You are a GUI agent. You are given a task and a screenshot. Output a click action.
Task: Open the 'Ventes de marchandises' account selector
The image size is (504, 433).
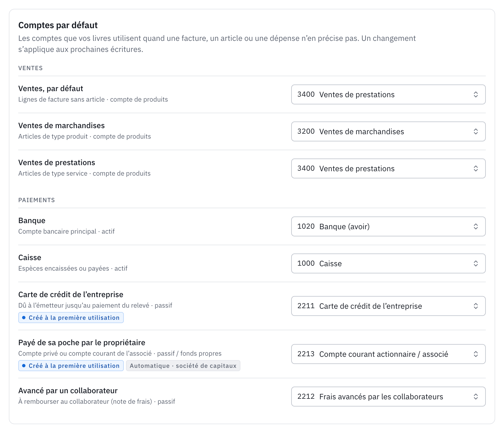388,131
